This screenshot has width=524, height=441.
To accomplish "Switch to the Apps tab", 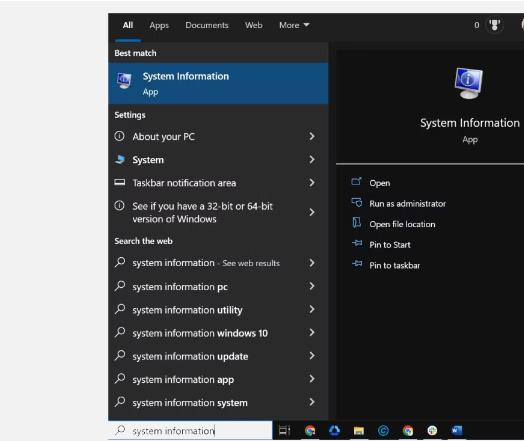I will 159,25.
